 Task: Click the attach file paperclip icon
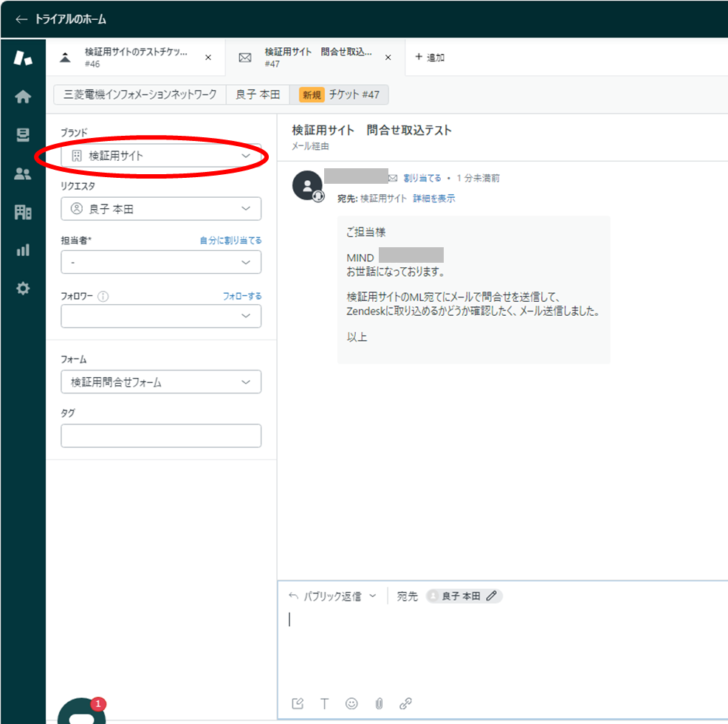[x=379, y=703]
